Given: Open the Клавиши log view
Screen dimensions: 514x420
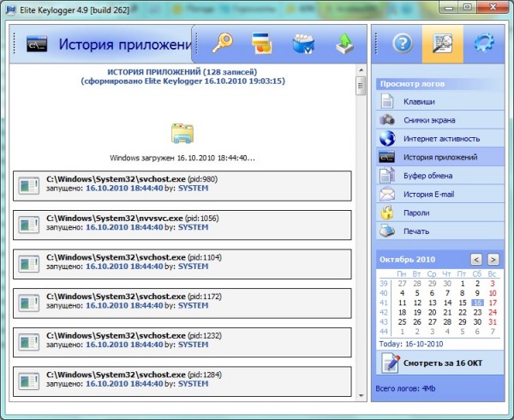Looking at the screenshot, I should [x=440, y=101].
